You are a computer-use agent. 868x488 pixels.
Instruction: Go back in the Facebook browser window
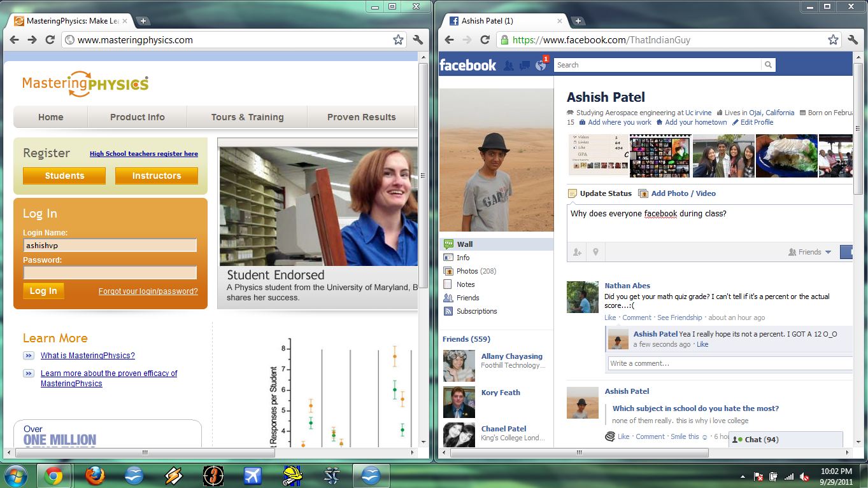[450, 39]
